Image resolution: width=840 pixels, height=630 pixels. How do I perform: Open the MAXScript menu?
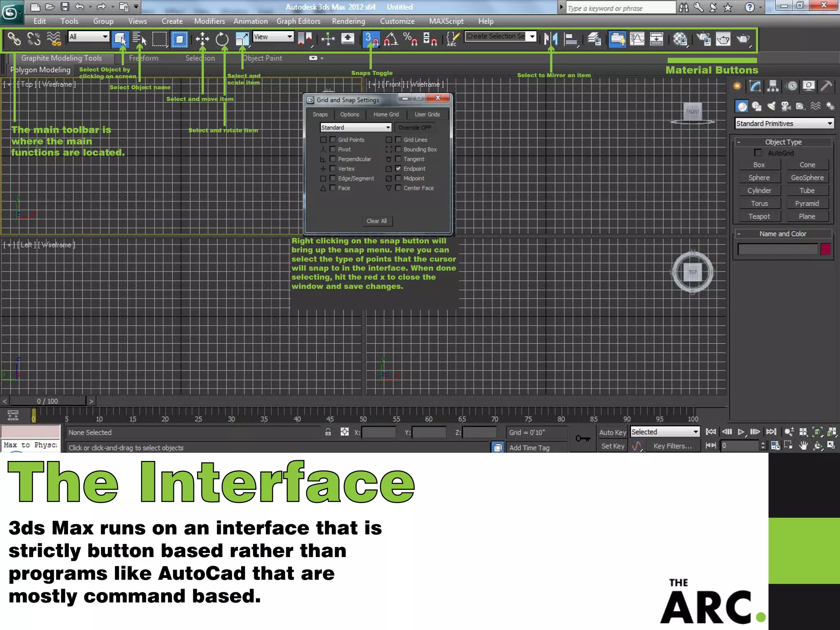click(x=446, y=21)
